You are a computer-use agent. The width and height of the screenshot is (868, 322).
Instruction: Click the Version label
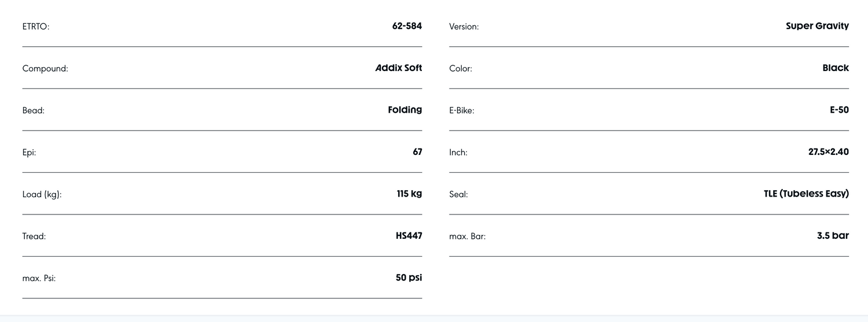click(464, 27)
